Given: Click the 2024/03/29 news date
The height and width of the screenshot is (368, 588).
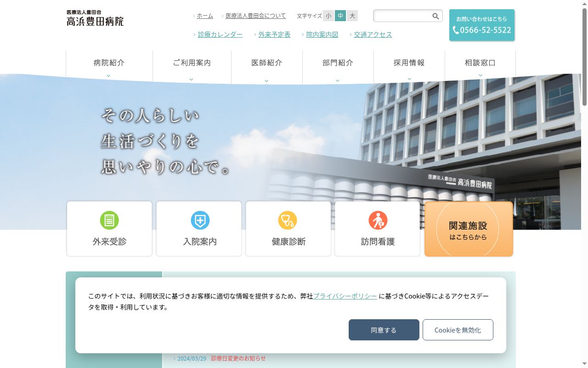Looking at the screenshot, I should [192, 358].
